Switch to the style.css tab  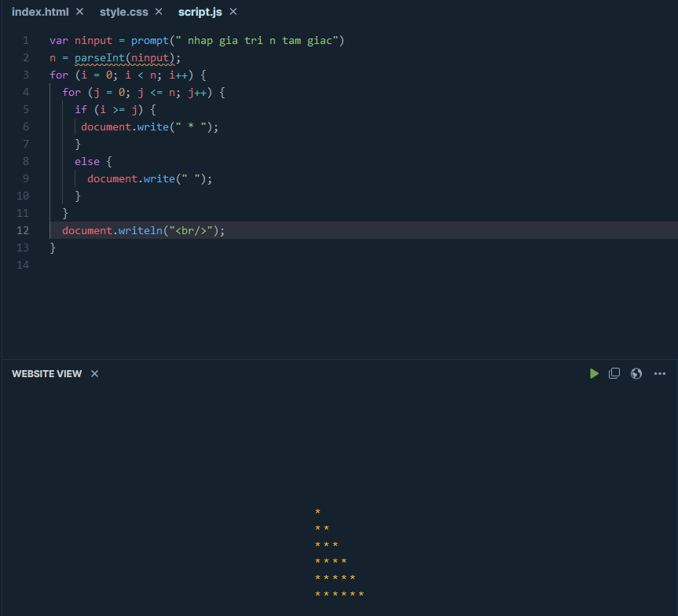[x=123, y=12]
